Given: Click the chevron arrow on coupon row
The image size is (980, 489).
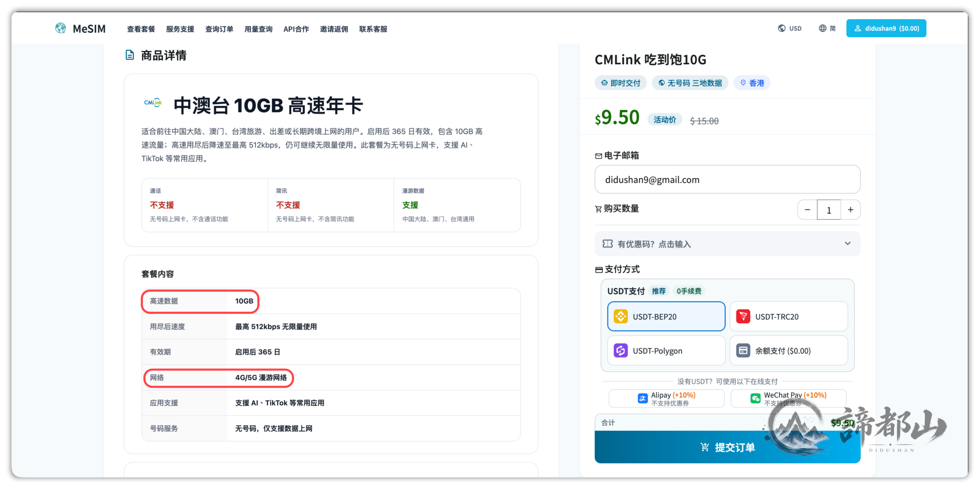Looking at the screenshot, I should tap(848, 243).
